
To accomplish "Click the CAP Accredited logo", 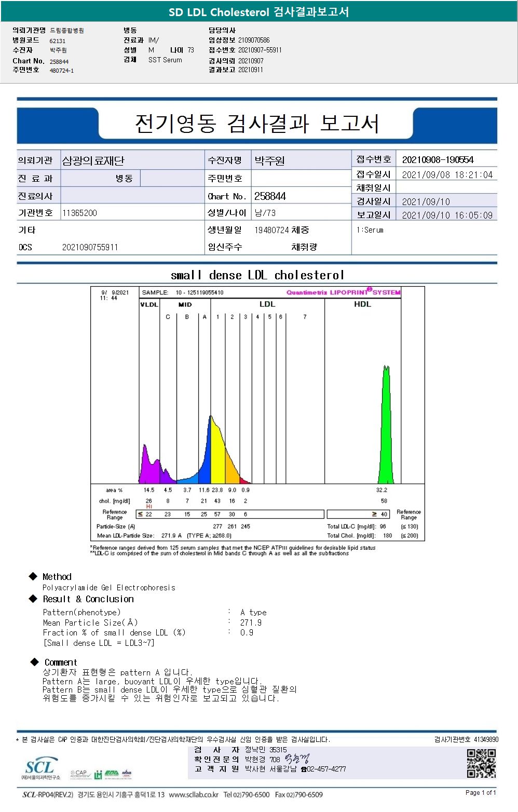I will [x=80, y=774].
